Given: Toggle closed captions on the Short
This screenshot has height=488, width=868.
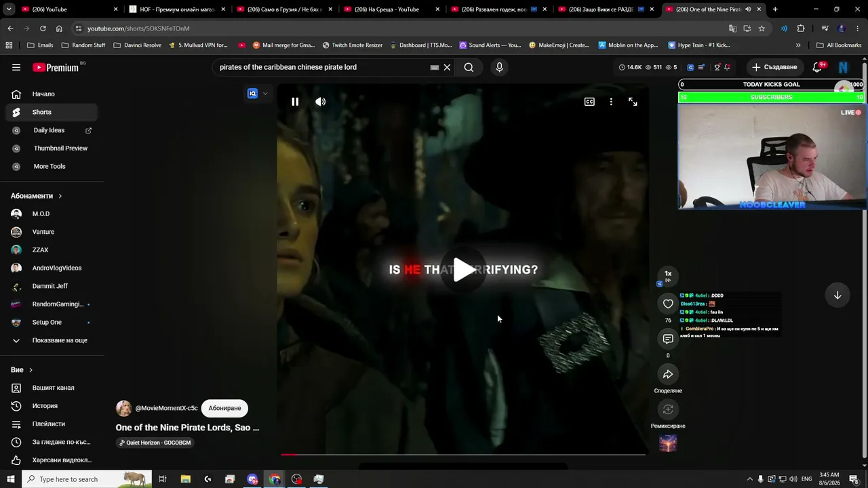Looking at the screenshot, I should pos(589,102).
